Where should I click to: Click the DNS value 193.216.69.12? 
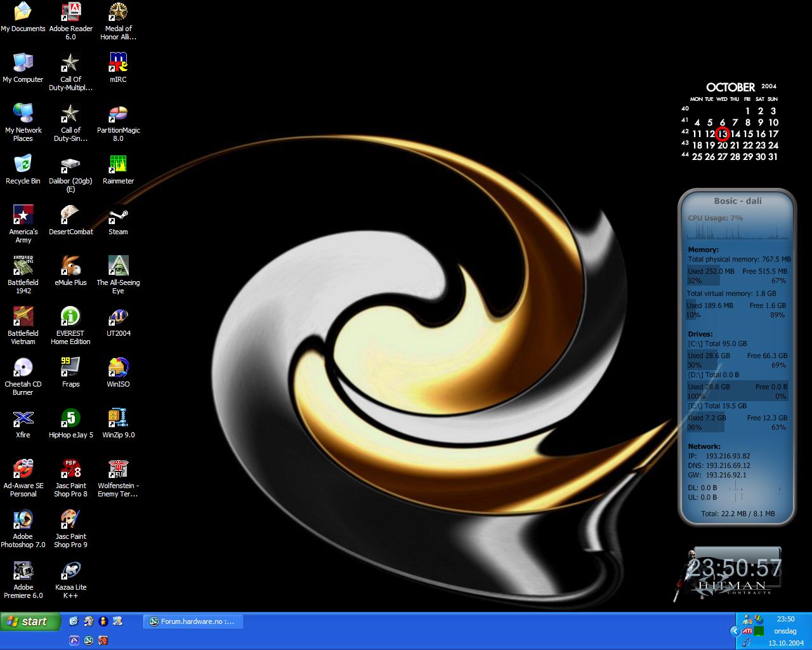728,465
